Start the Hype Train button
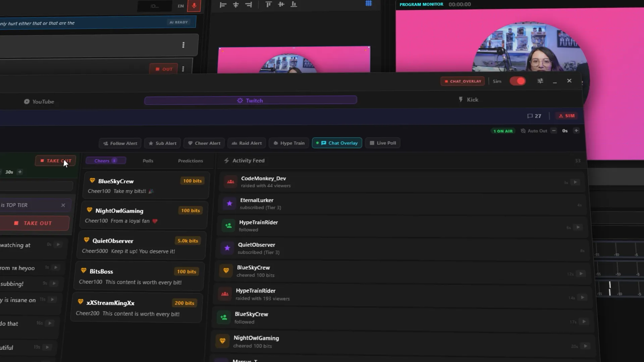The image size is (644, 362). pyautogui.click(x=289, y=143)
